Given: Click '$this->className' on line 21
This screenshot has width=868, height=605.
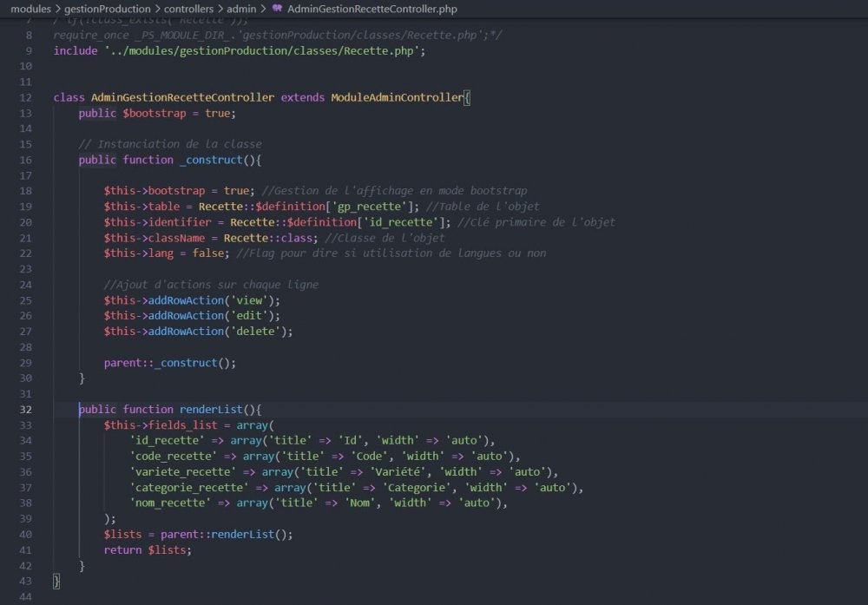Looking at the screenshot, I should pyautogui.click(x=155, y=238).
